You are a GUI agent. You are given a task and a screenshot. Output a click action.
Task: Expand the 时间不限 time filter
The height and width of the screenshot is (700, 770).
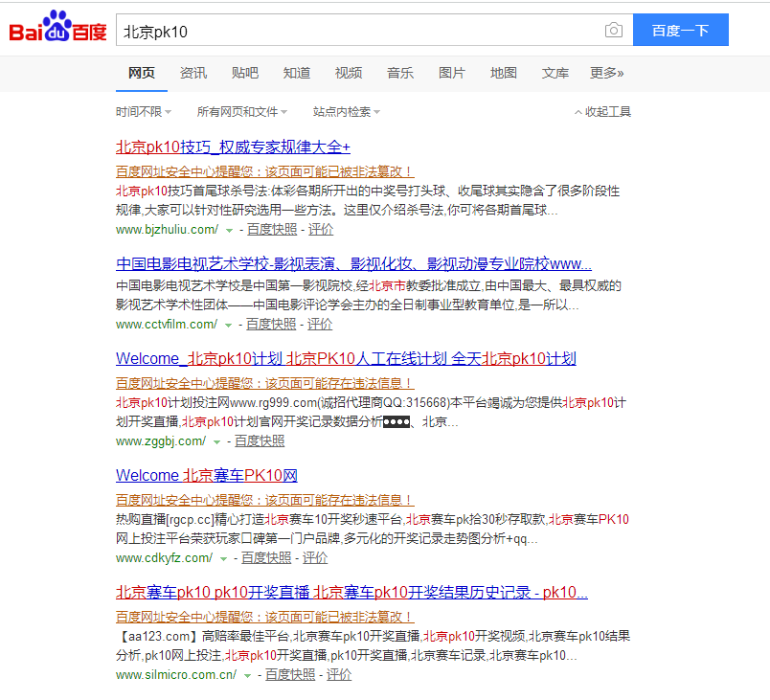coord(144,112)
